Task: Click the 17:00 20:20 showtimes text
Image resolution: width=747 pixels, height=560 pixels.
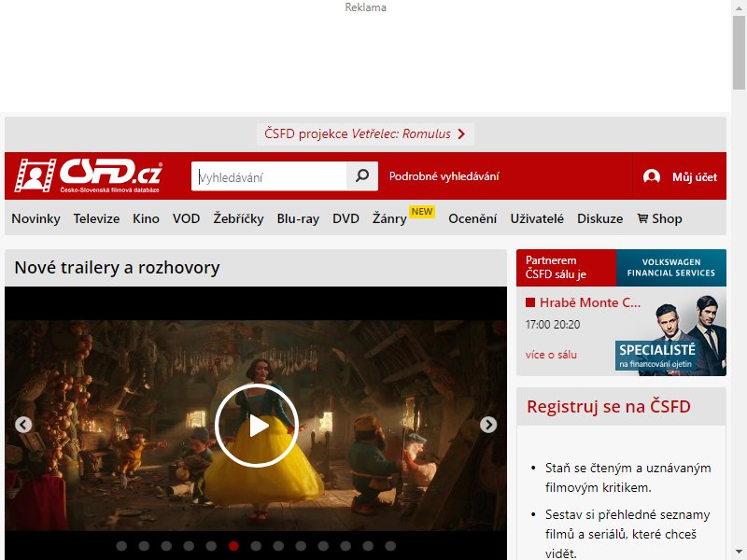Action: click(x=553, y=325)
